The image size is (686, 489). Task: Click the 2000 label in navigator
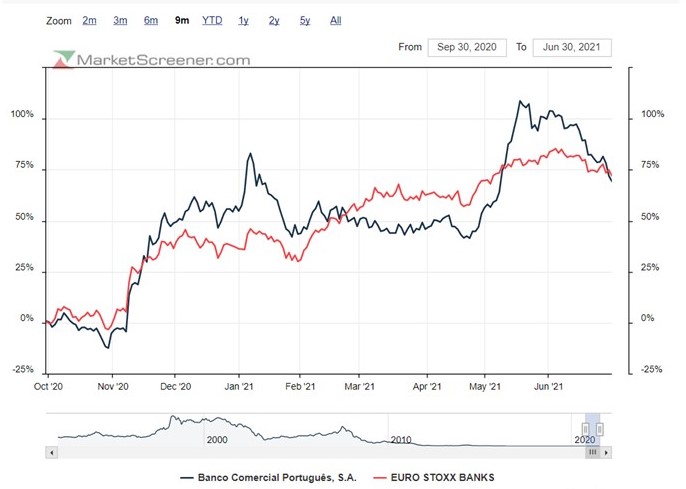point(217,440)
